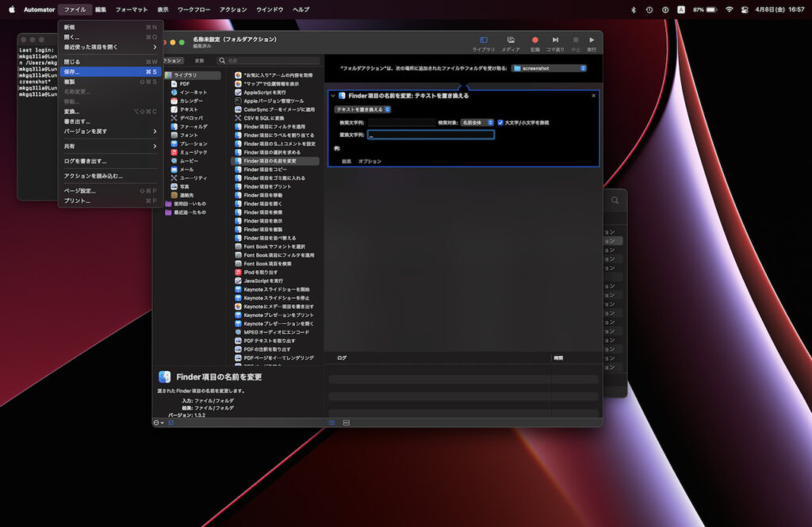Click the オプション button in action
The image size is (812, 527).
click(x=370, y=162)
